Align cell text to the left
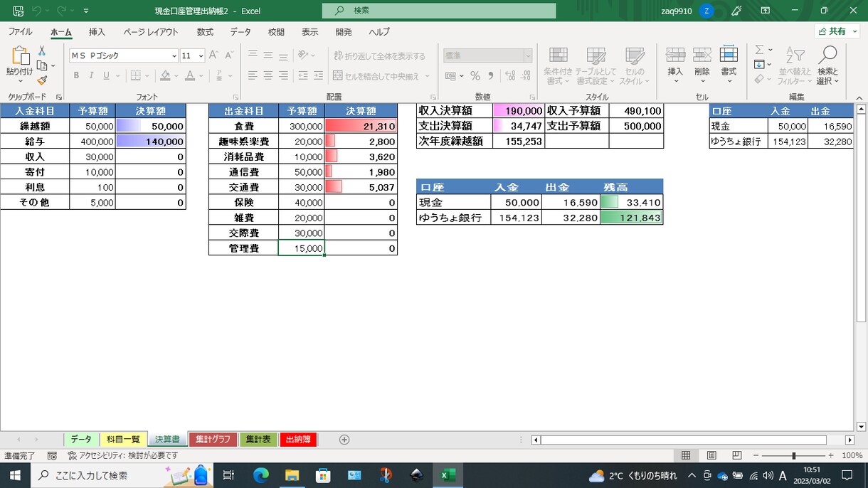 click(x=253, y=75)
